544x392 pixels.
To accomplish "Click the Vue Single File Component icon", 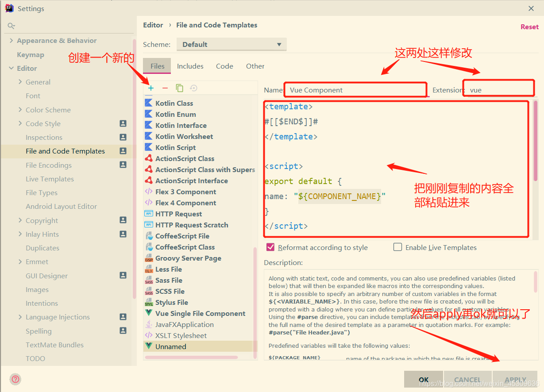I will [x=149, y=313].
